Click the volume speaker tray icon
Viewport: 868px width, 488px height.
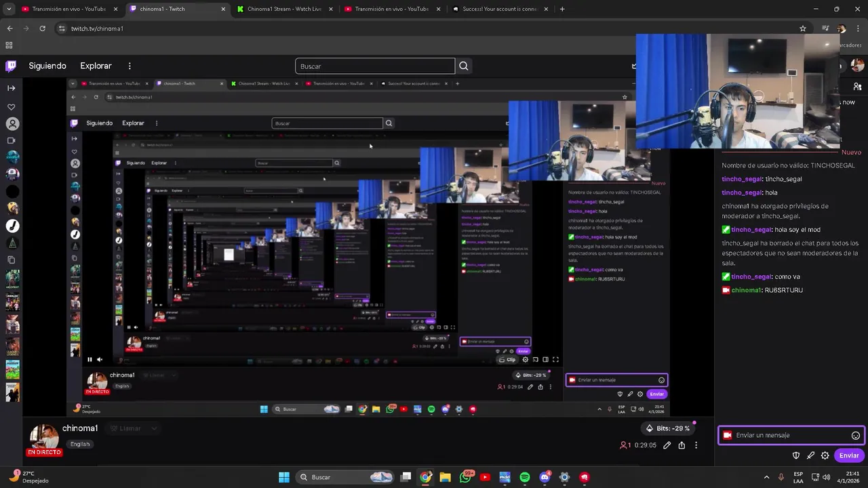pyautogui.click(x=826, y=477)
